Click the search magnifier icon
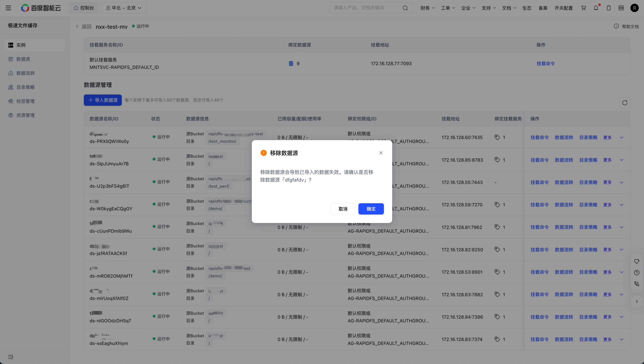 [405, 8]
